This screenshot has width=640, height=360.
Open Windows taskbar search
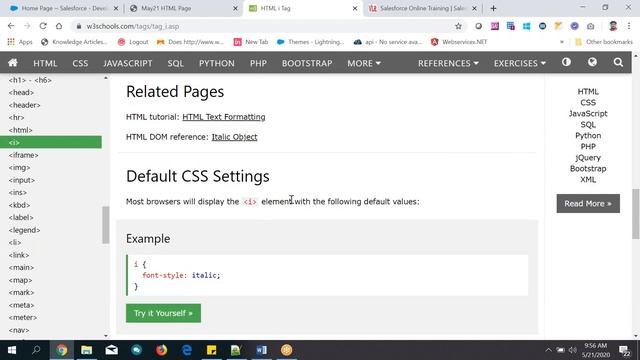pos(36,350)
